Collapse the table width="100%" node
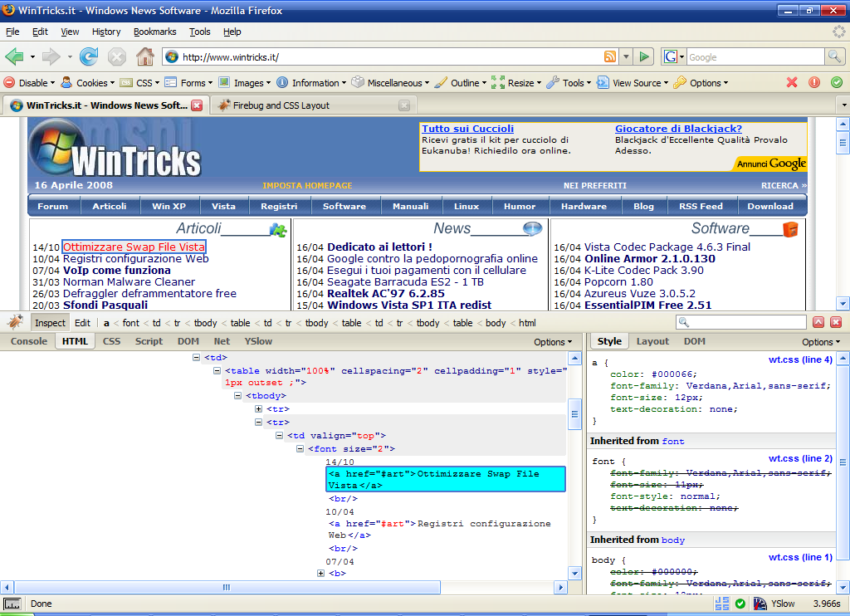 click(x=217, y=371)
